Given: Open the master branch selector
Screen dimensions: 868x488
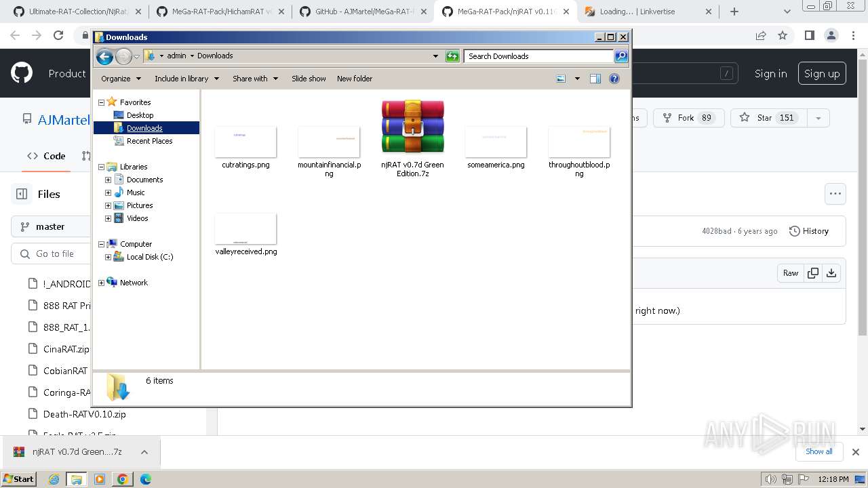Looking at the screenshot, I should [50, 226].
